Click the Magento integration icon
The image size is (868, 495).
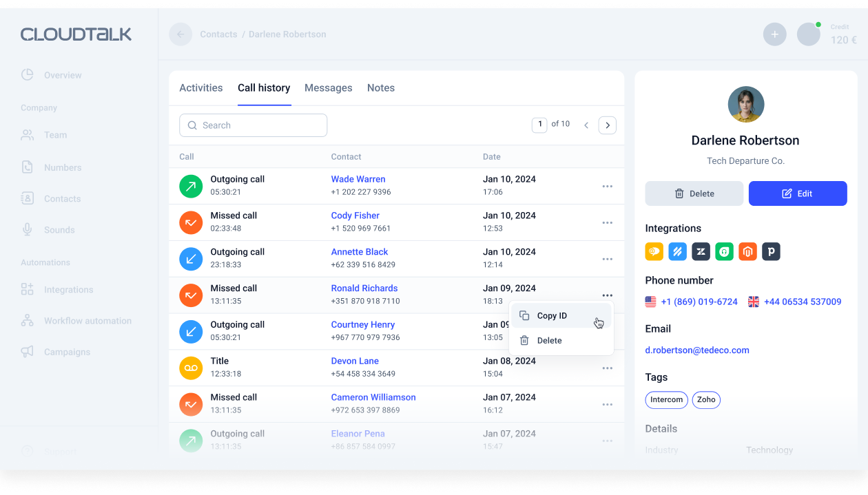[x=748, y=251]
